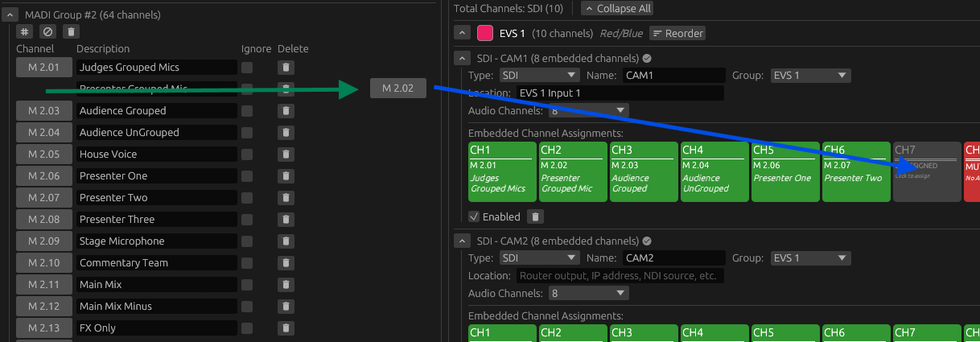Open the Audio Channels dropdown for CAM1

(588, 111)
